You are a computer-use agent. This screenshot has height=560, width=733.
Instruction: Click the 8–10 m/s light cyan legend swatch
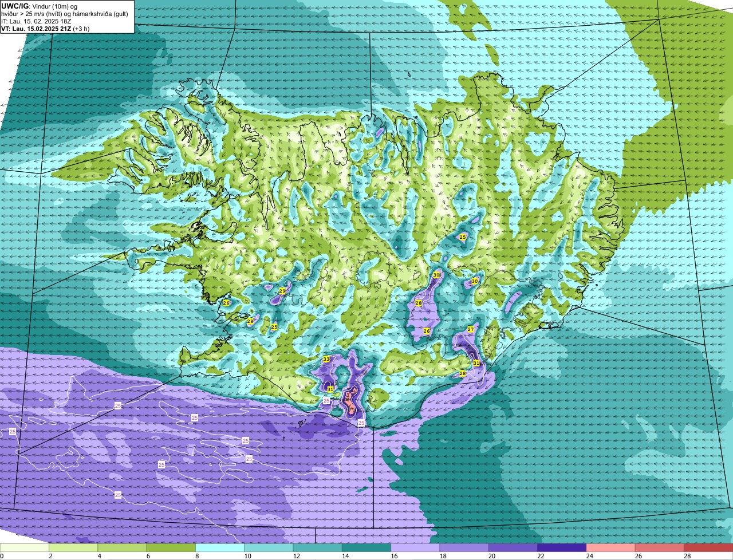pos(220,548)
